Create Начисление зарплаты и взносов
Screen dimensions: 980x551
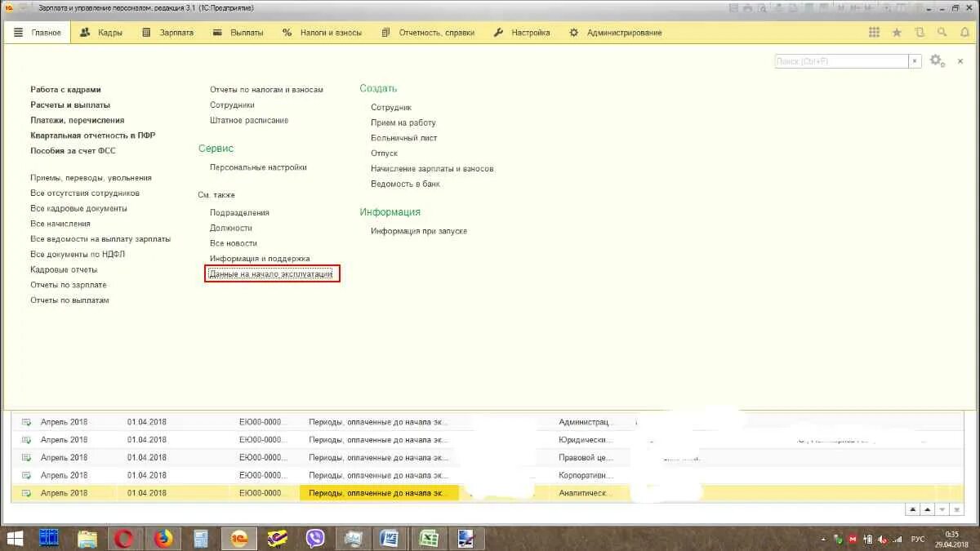(432, 169)
